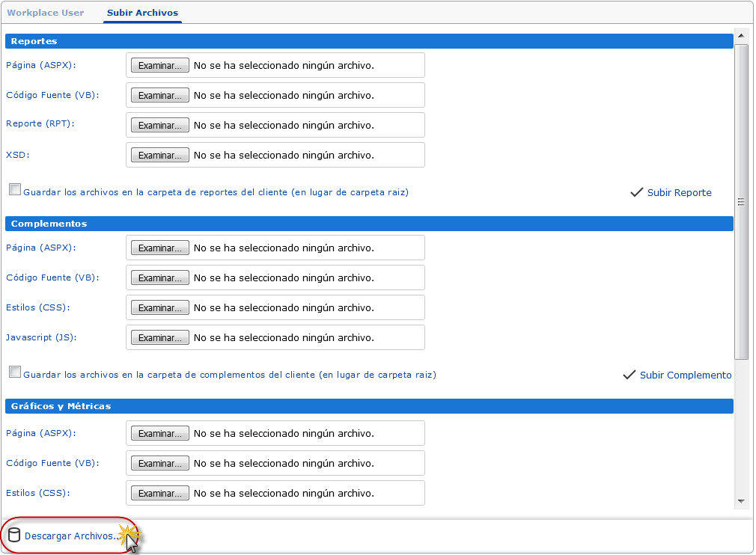Screen dimensions: 756x555
Task: Click the Gráficos y Métricas section header
Action: [x=369, y=406]
